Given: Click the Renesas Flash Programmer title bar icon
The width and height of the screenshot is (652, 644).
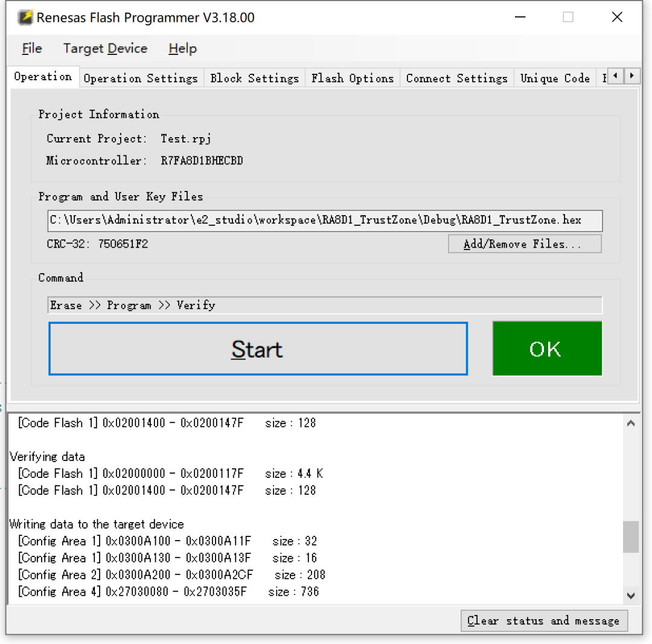Looking at the screenshot, I should point(25,18).
